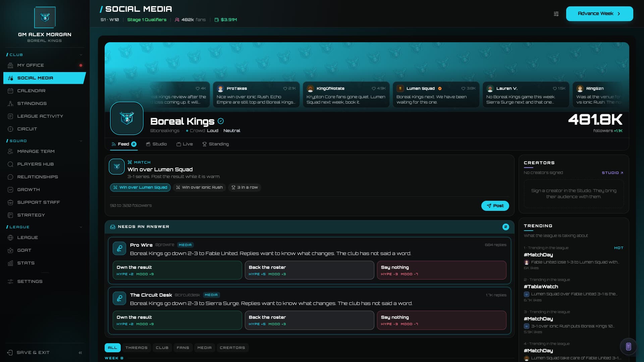Choose Own the result for Pro Wire

tap(177, 270)
